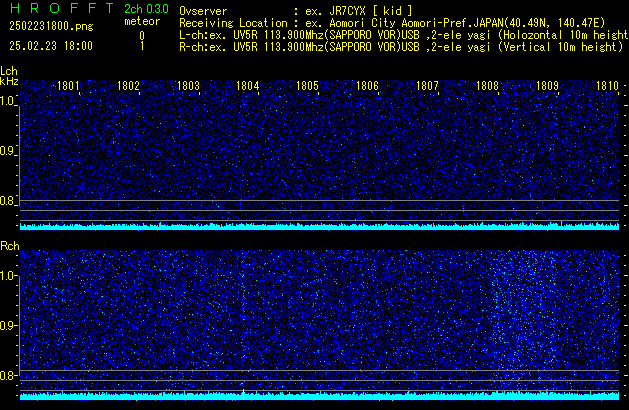Click the 1802 time marker
This screenshot has height=410, width=629.
point(128,86)
